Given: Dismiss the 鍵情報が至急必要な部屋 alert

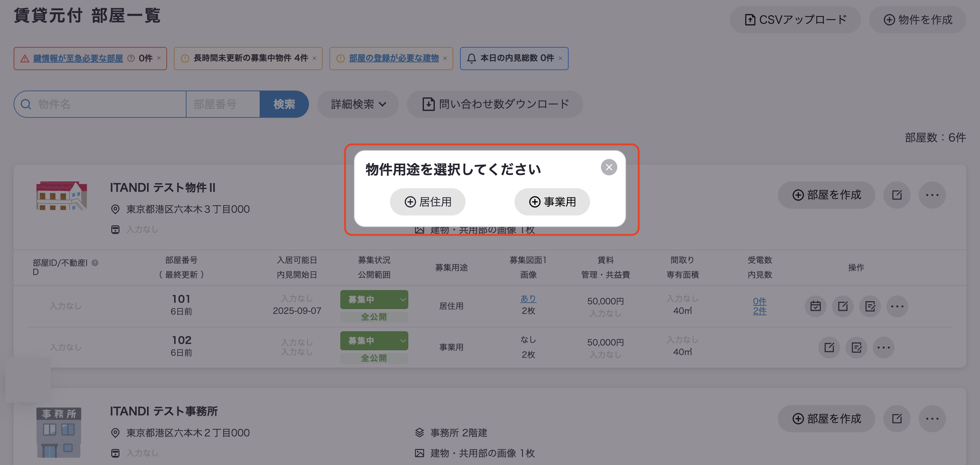Looking at the screenshot, I should pyautogui.click(x=159, y=58).
